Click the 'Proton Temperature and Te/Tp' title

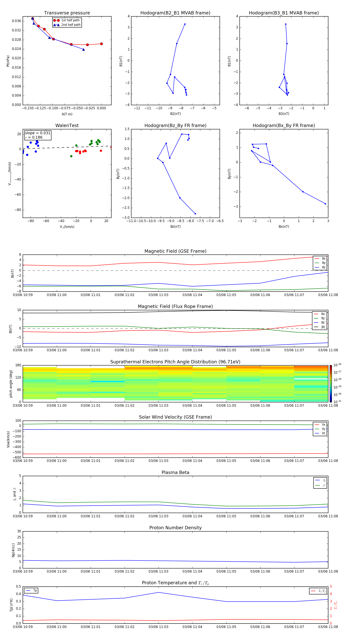click(x=175, y=583)
